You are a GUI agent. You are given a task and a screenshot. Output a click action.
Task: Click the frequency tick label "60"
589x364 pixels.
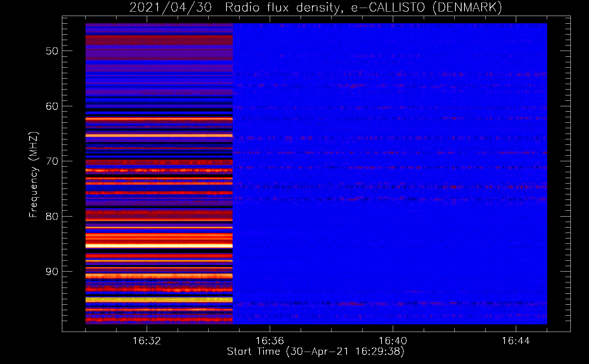coord(52,106)
